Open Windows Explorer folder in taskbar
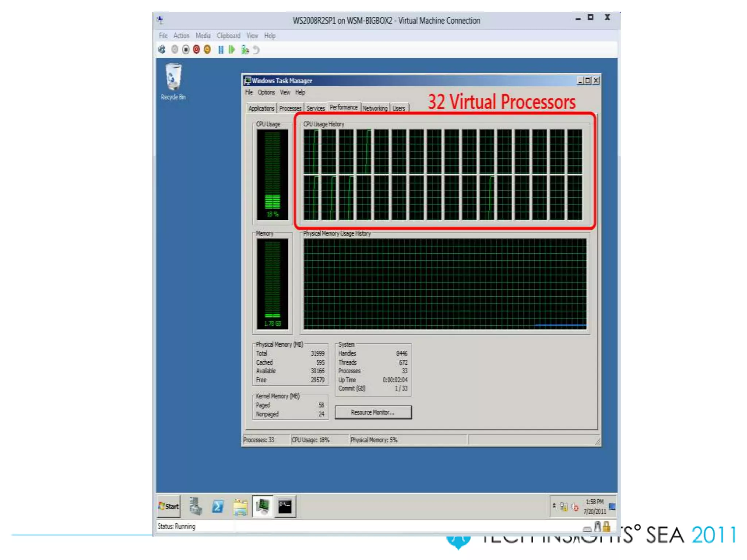Screen dimensions: 747x560 tap(240, 506)
